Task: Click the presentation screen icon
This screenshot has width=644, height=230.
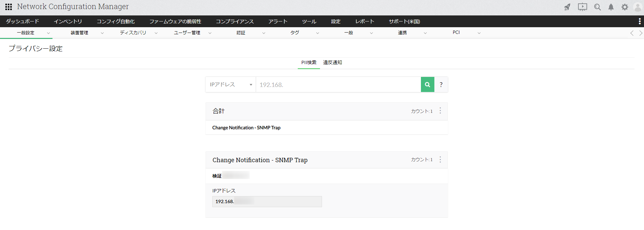Action: coord(582,7)
